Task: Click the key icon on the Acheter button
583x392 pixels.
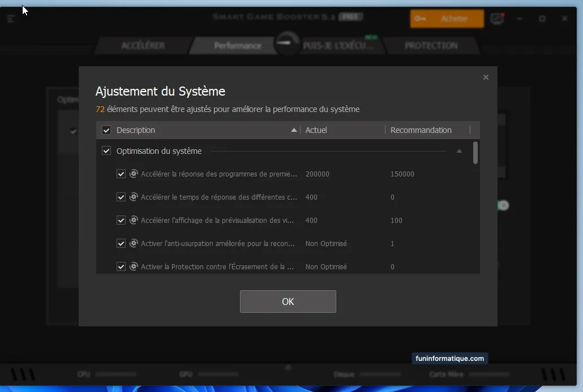Action: tap(420, 19)
